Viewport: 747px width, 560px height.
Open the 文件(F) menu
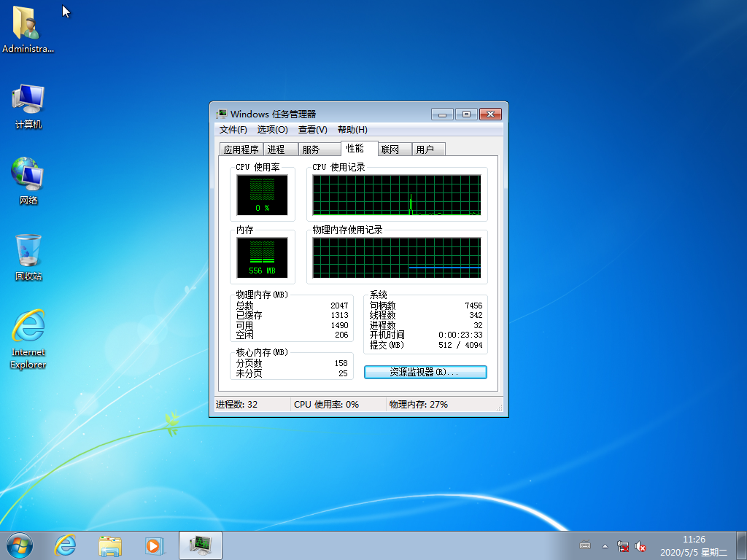pos(233,130)
